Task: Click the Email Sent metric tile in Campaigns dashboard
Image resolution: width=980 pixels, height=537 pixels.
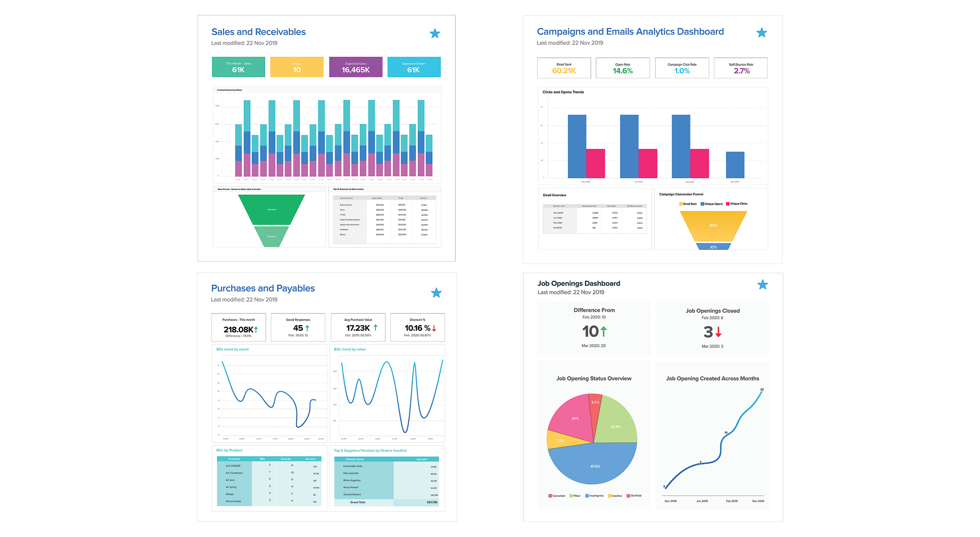Action: (x=565, y=68)
